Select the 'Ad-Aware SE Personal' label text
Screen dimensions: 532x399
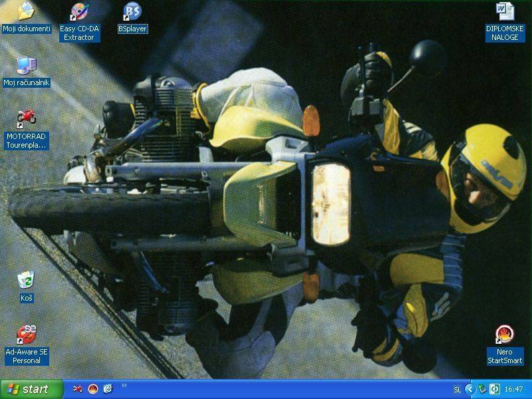(27, 356)
